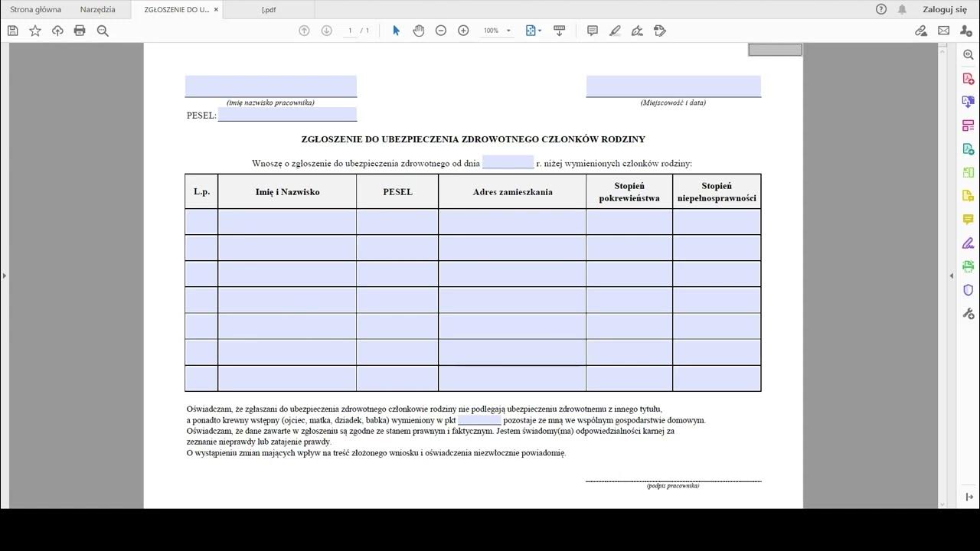Switch to the [.pdf document tab

tap(269, 9)
